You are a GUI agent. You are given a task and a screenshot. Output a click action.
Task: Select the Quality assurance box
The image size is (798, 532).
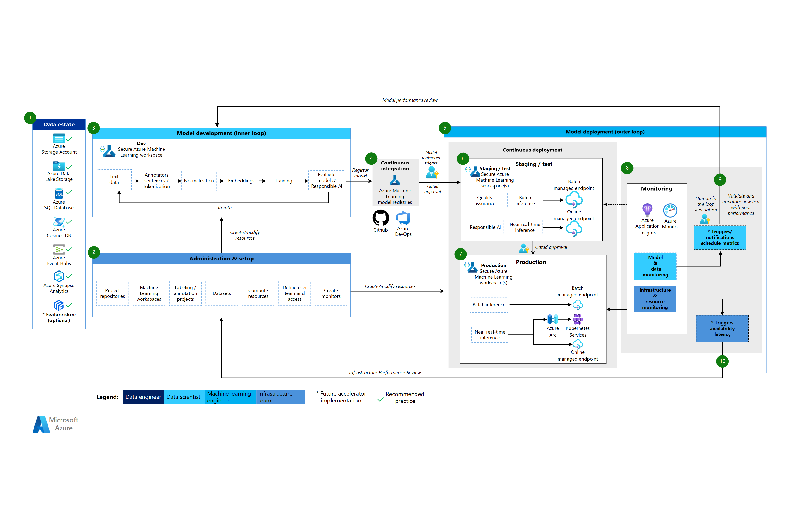coord(485,200)
